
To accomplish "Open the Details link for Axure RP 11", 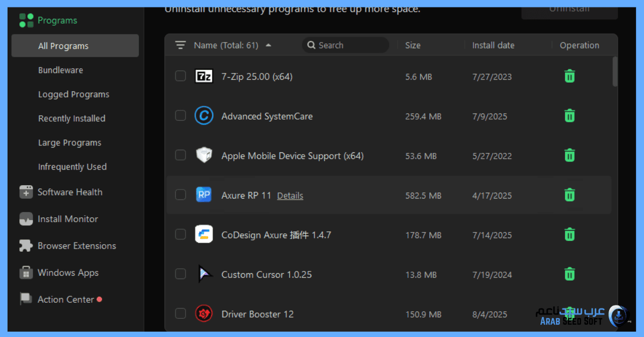I will 290,196.
